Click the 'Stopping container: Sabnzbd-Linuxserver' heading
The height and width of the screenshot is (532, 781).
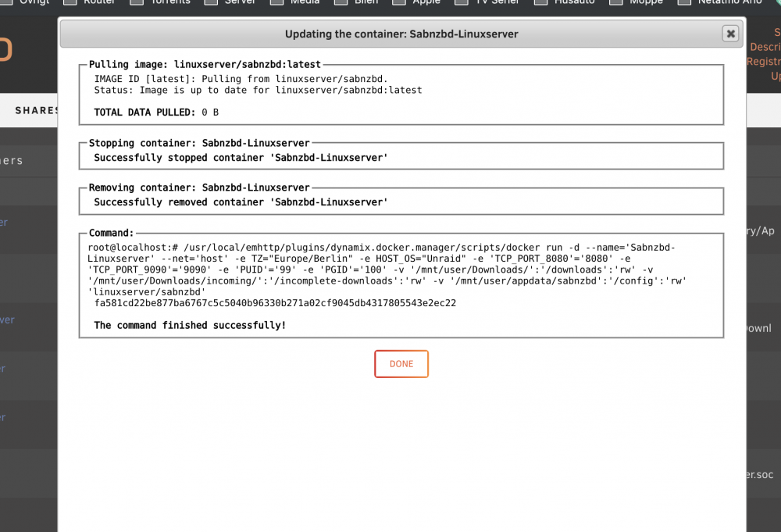coord(199,143)
